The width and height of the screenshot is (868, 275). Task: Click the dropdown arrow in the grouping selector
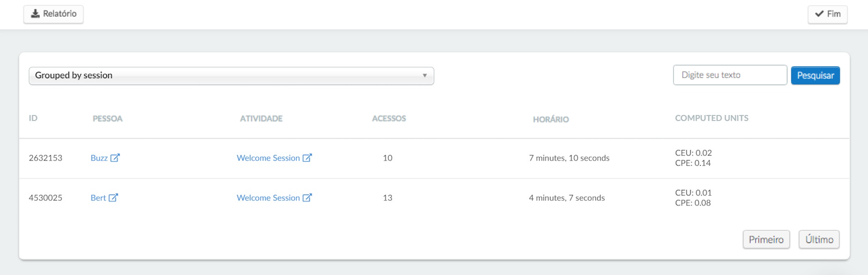[x=425, y=75]
